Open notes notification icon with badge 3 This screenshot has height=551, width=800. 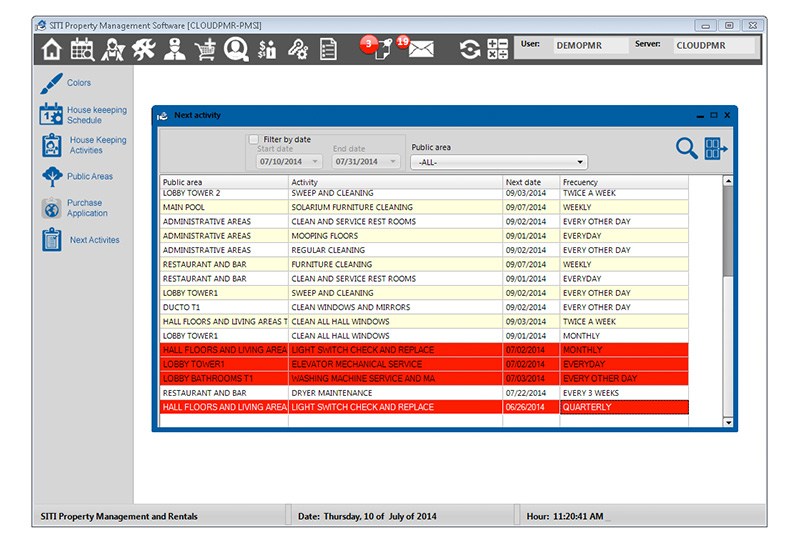(x=382, y=49)
